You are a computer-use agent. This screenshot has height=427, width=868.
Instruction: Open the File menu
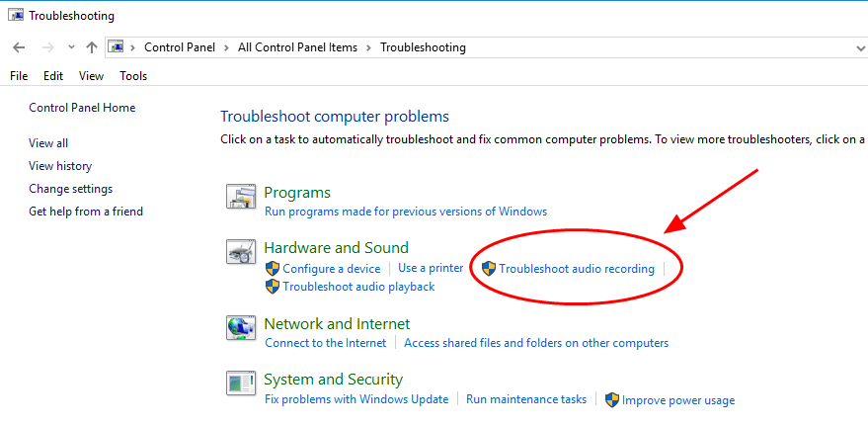pyautogui.click(x=19, y=76)
